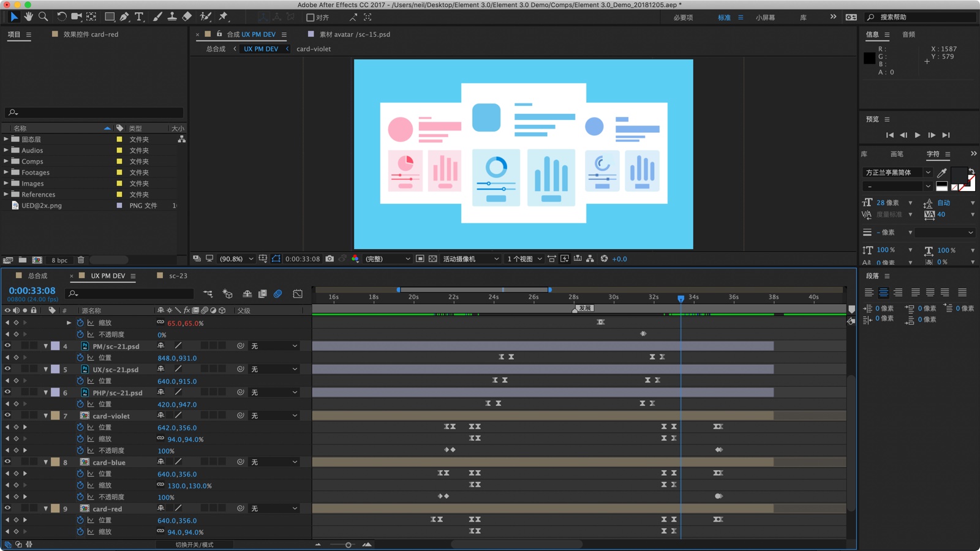Take a snapshot with camera icon
The width and height of the screenshot is (980, 551).
coord(330,259)
